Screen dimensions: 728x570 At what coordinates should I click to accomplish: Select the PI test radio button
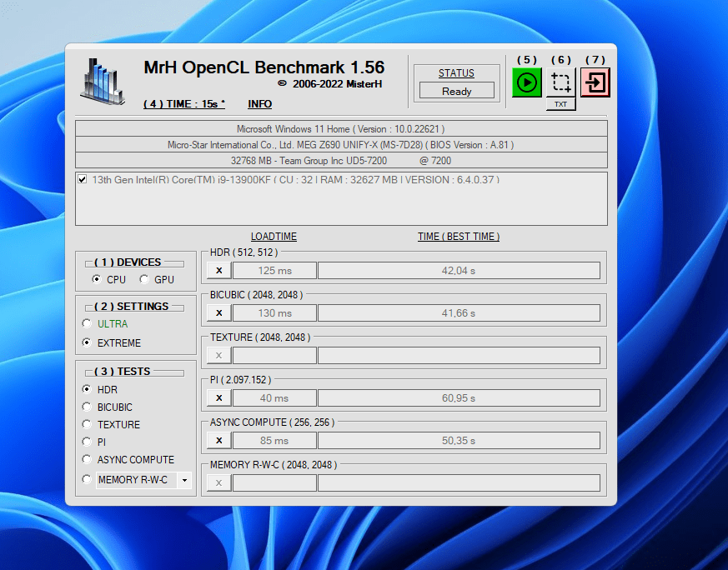[x=87, y=442]
